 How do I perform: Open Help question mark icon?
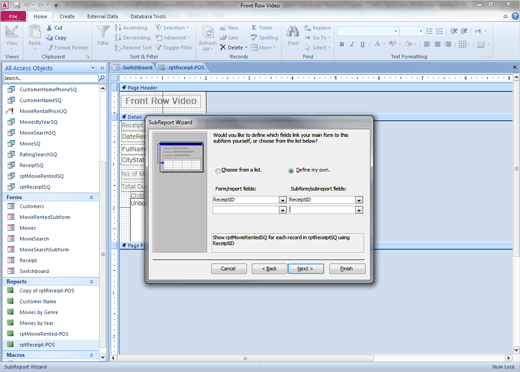(x=515, y=16)
